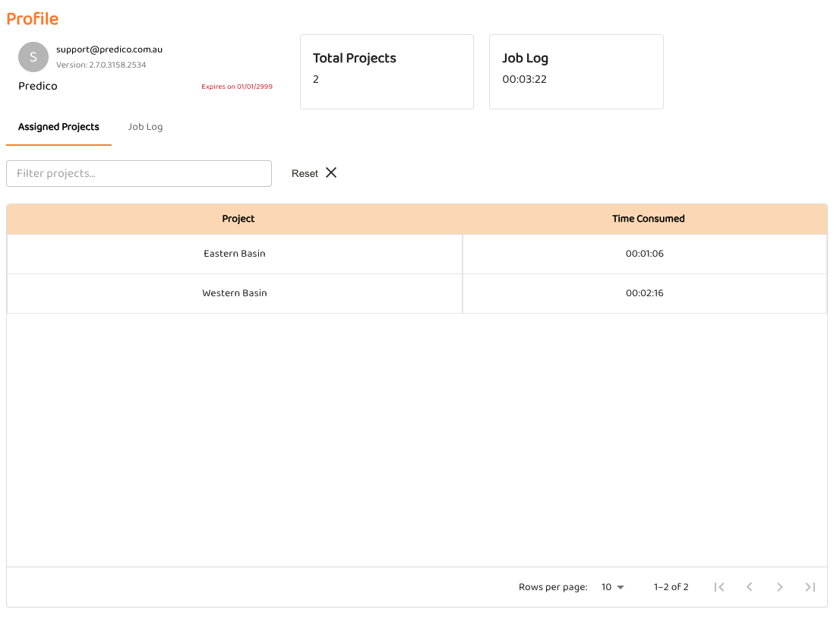Go to the next page of results
This screenshot has height=619, width=840.
tap(780, 587)
